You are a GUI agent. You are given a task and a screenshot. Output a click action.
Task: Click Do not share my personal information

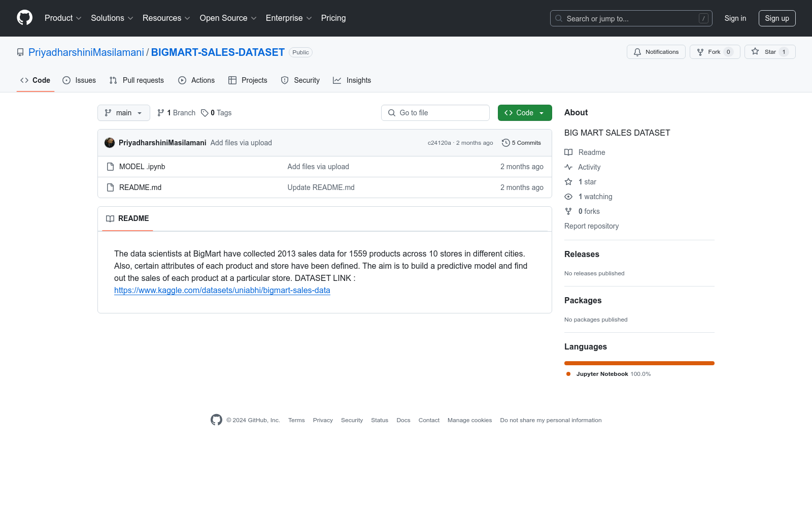click(x=551, y=420)
